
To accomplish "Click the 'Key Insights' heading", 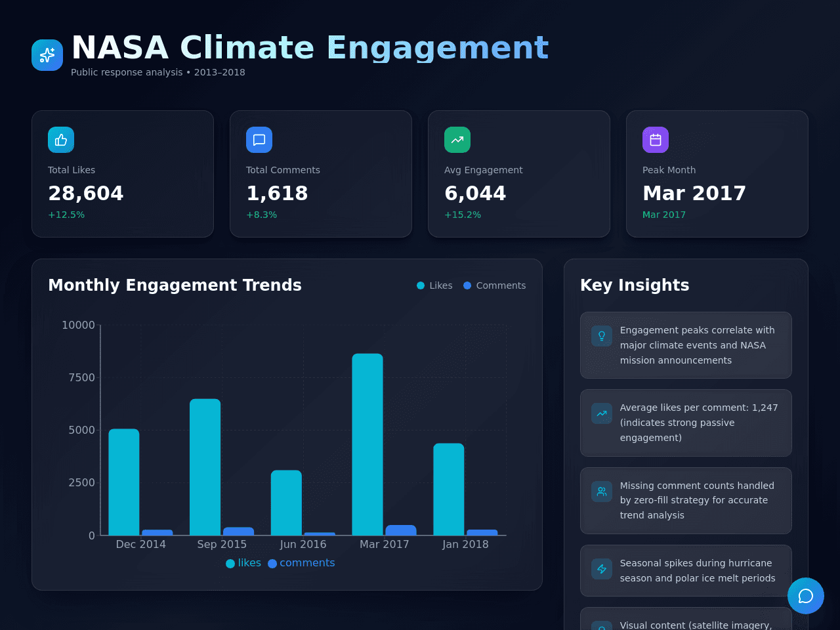I will tap(635, 285).
